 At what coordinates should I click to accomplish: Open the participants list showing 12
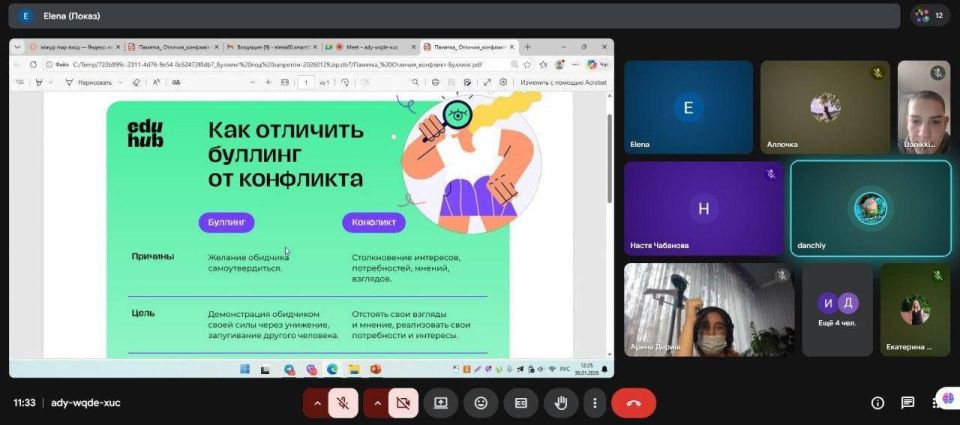pyautogui.click(x=929, y=16)
